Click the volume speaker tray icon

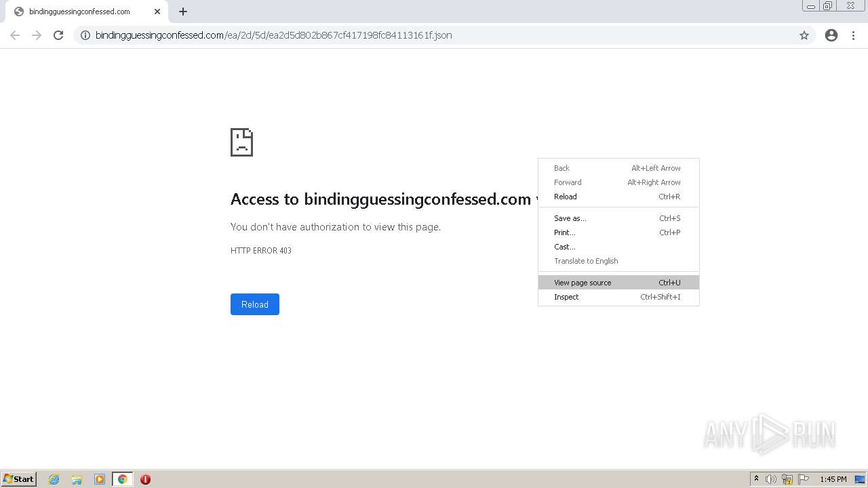771,479
